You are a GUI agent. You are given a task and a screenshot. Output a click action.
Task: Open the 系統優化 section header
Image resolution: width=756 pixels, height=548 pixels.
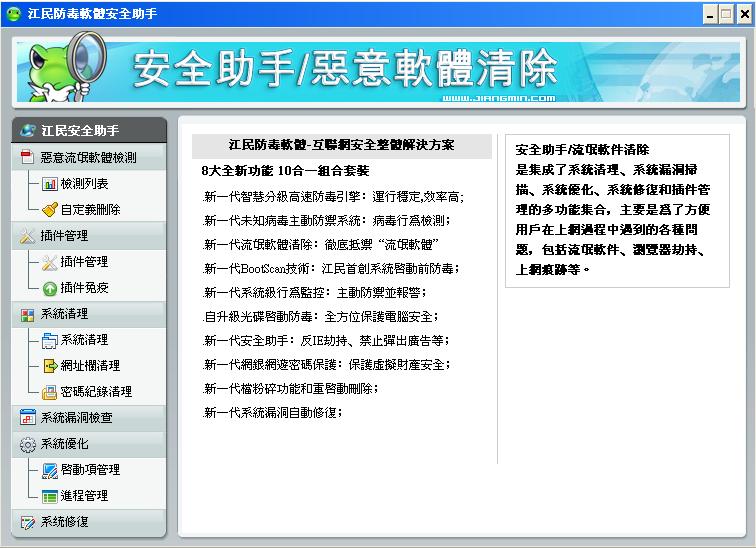pos(89,444)
